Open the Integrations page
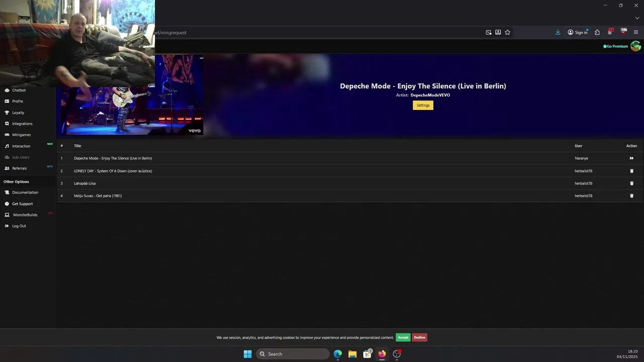This screenshot has width=644, height=362. pos(22,124)
